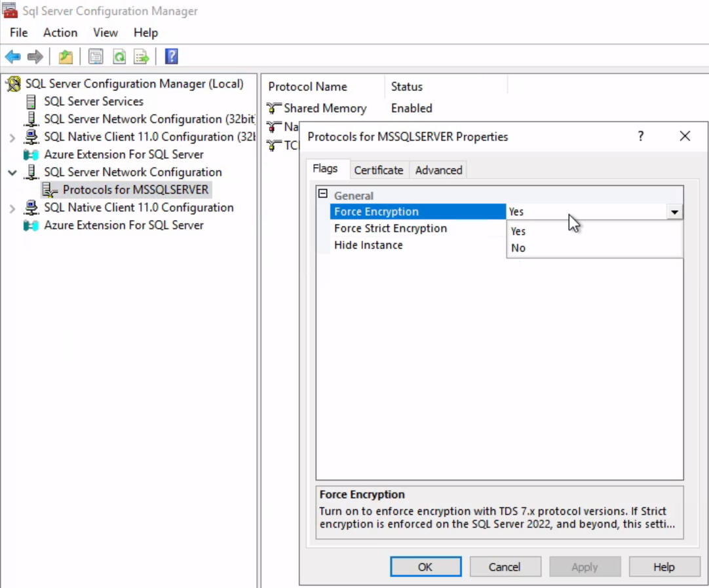Click the SQL Server Network Configuration (32bit) icon

(31, 119)
